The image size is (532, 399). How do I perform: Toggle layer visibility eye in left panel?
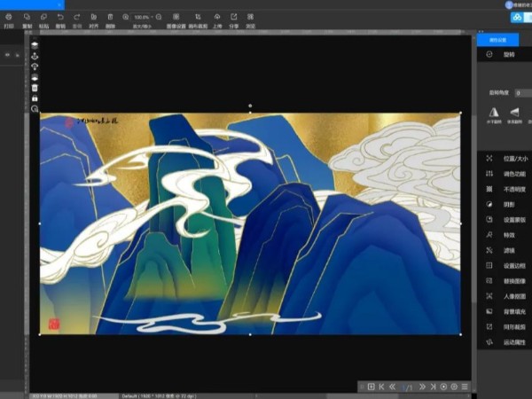point(7,55)
